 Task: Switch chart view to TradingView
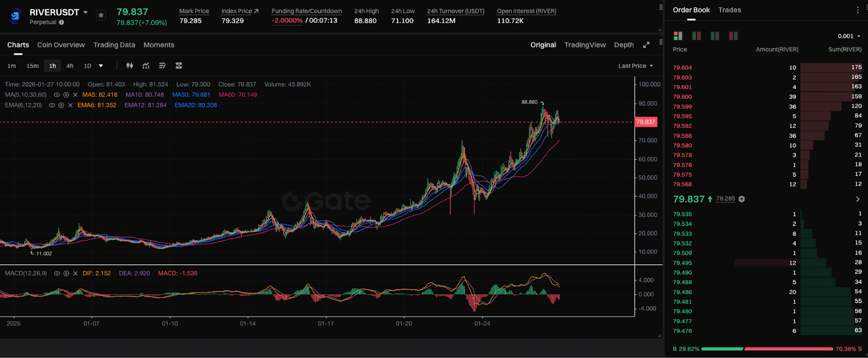[585, 45]
